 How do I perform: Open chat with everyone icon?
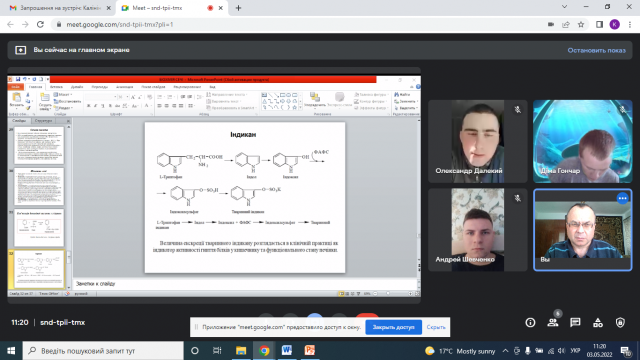click(x=575, y=322)
